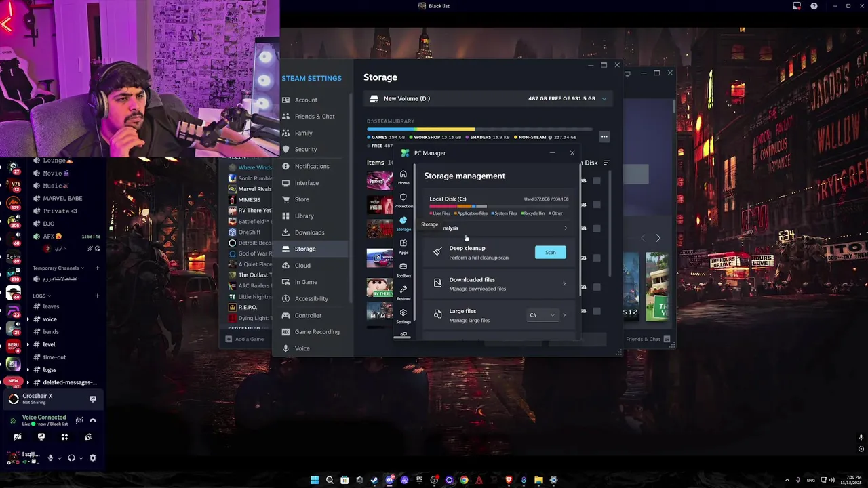This screenshot has width=868, height=488.
Task: Open Discord activities launcher icon
Action: point(64,437)
